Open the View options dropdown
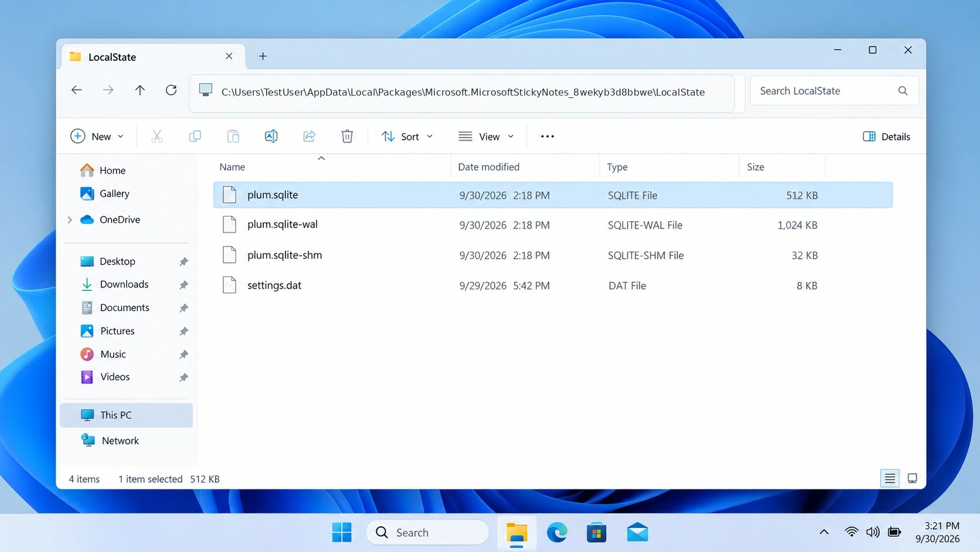 (486, 137)
